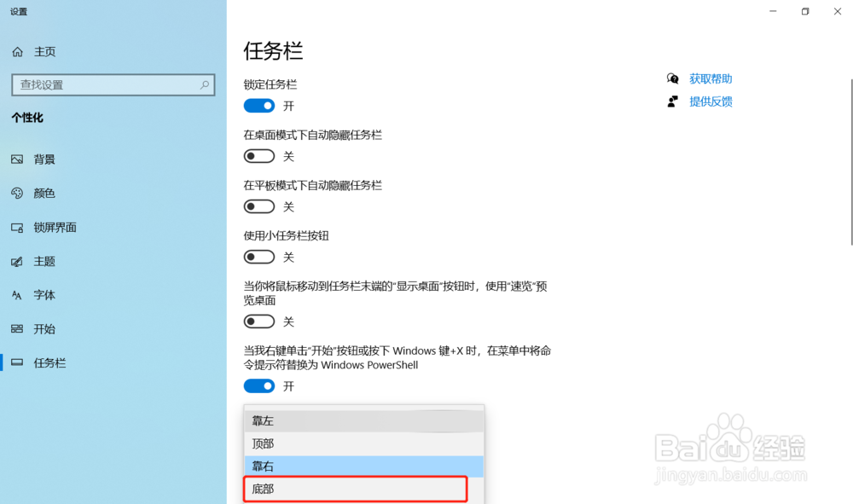
Task: Go to 主页 settings home
Action: point(44,52)
